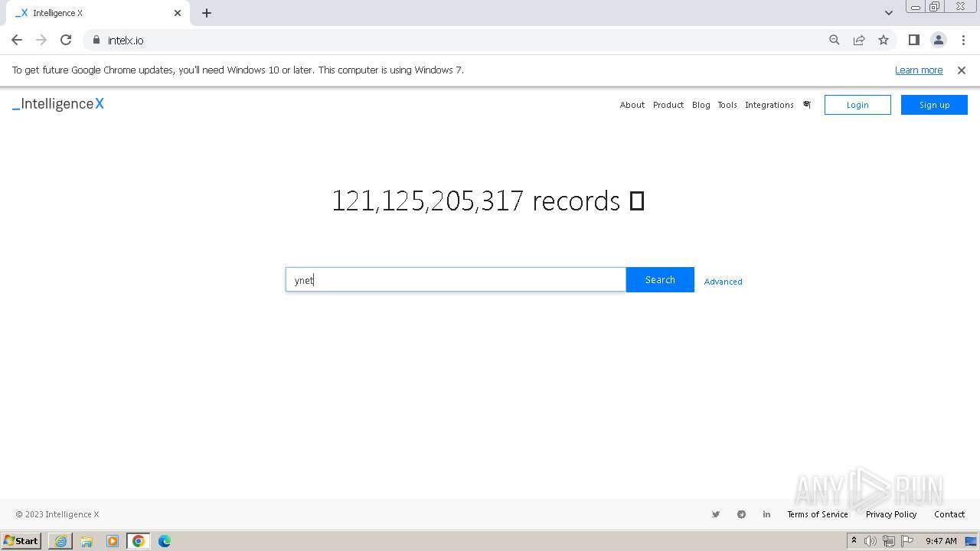Reload the intelx.io page
Image resolution: width=980 pixels, height=551 pixels.
[x=66, y=40]
